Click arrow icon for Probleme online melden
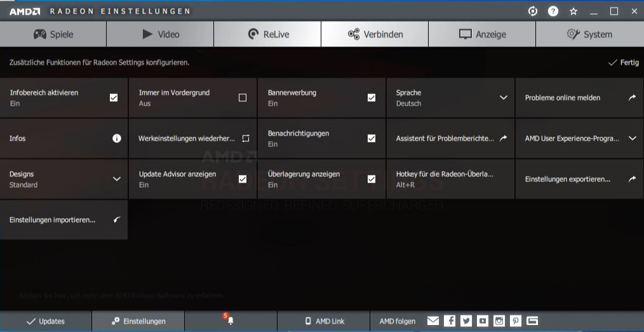The height and width of the screenshot is (332, 644). (x=632, y=97)
